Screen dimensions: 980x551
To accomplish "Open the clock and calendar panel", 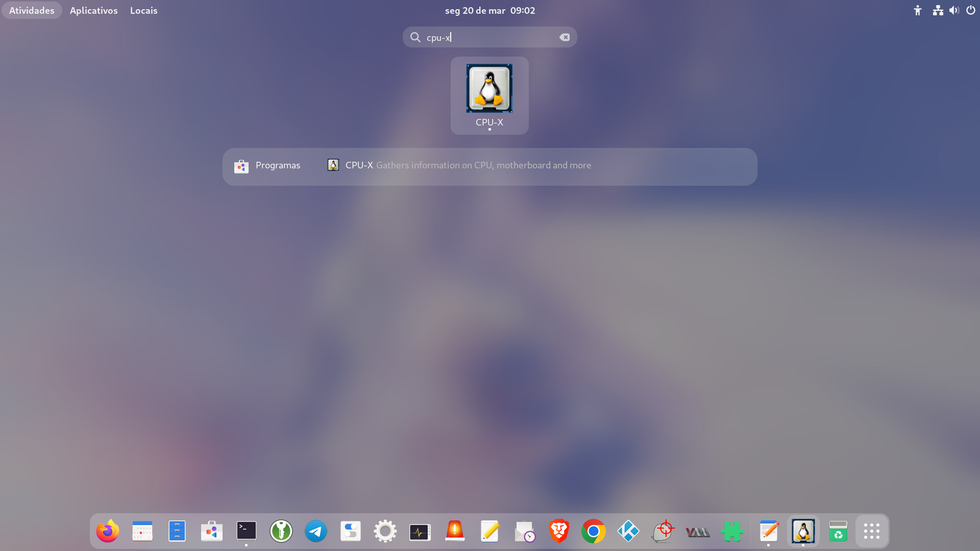I will point(489,10).
